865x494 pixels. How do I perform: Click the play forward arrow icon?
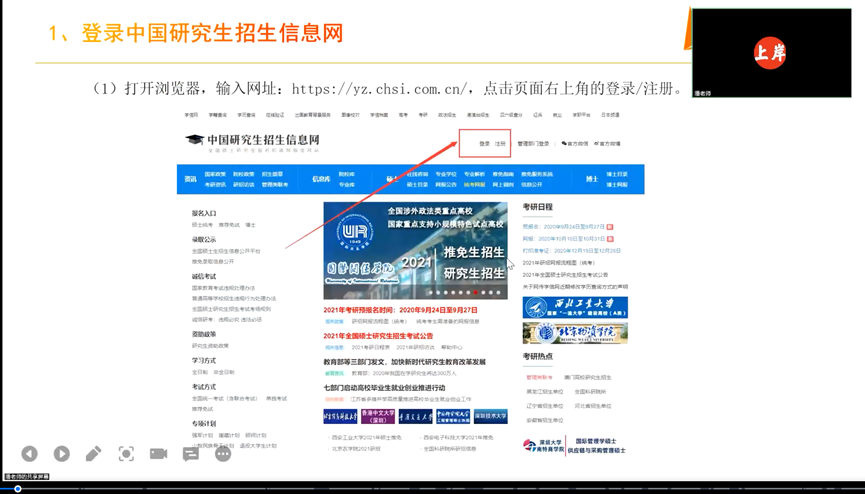point(62,454)
